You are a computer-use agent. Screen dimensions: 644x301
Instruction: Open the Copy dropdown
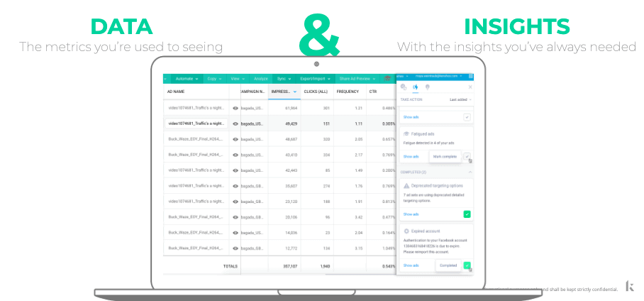click(214, 79)
